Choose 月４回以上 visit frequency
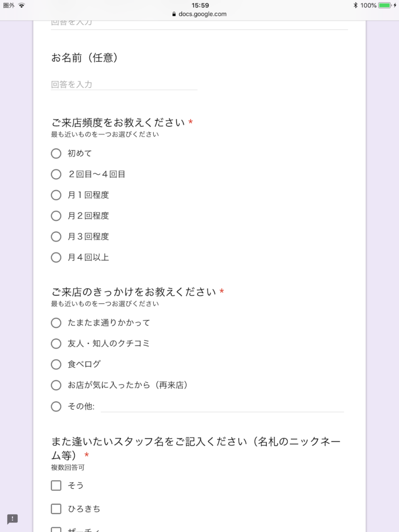399x532 pixels. point(56,257)
